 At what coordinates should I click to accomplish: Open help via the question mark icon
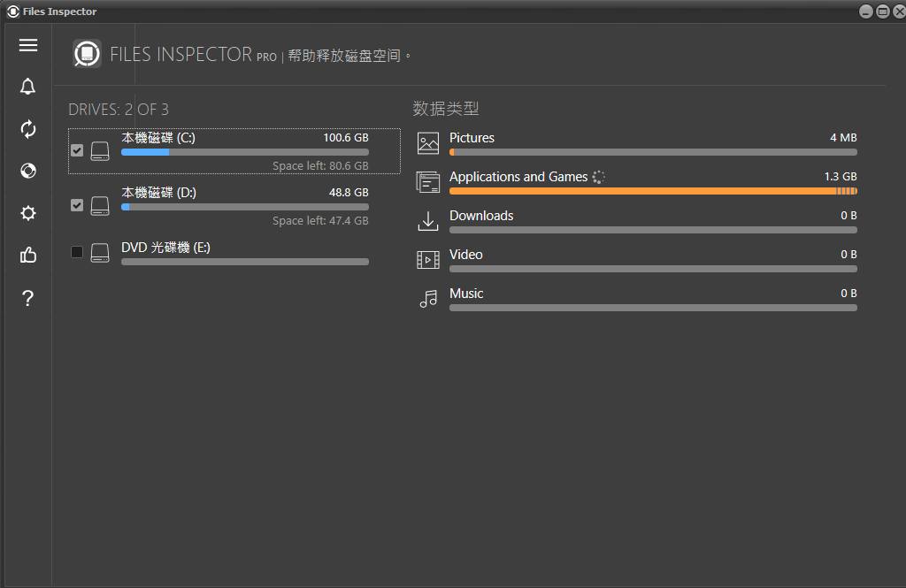28,298
